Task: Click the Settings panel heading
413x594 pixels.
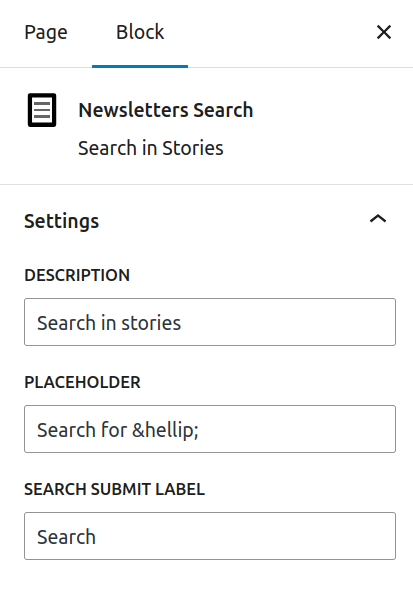Action: tap(61, 221)
